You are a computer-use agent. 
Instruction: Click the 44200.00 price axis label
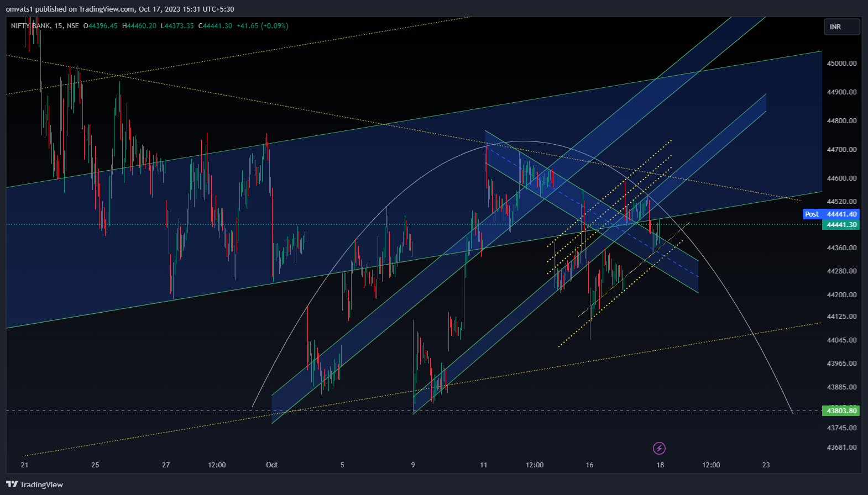[x=841, y=295]
